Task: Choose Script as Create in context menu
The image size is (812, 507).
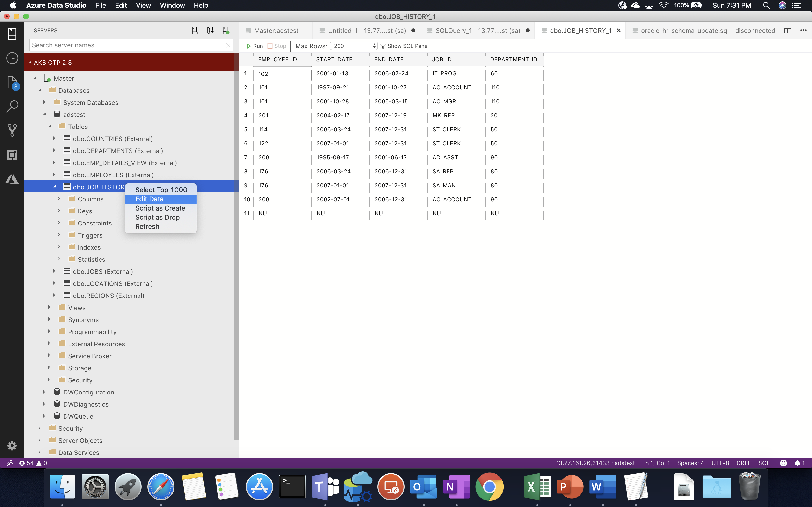Action: 160,208
